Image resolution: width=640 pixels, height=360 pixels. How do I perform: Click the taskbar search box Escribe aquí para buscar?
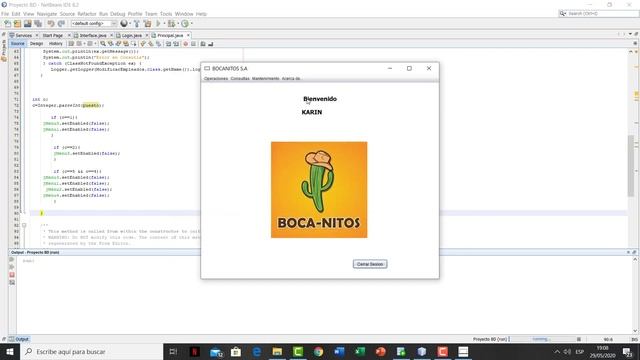click(x=91, y=352)
